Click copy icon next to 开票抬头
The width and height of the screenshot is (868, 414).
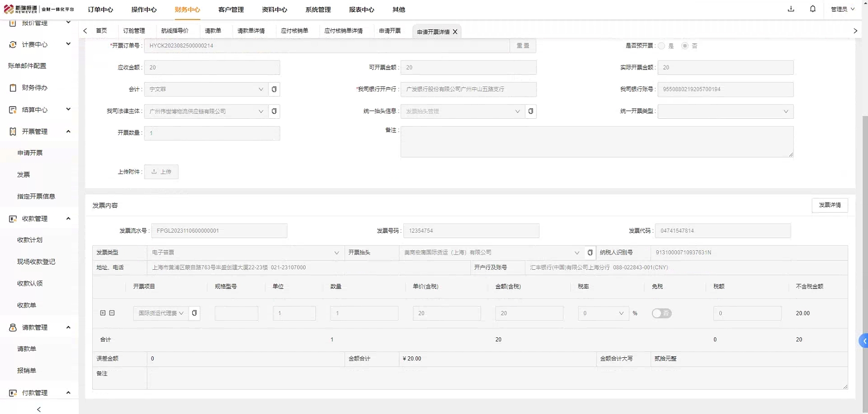point(590,253)
